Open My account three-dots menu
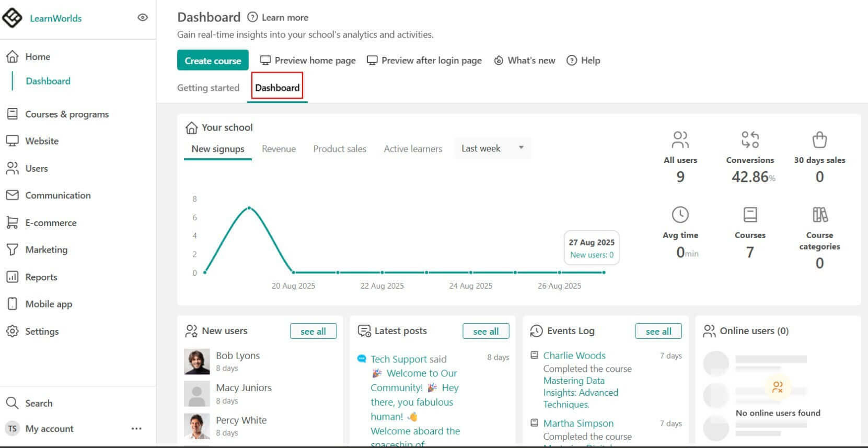The height and width of the screenshot is (448, 868). tap(136, 429)
